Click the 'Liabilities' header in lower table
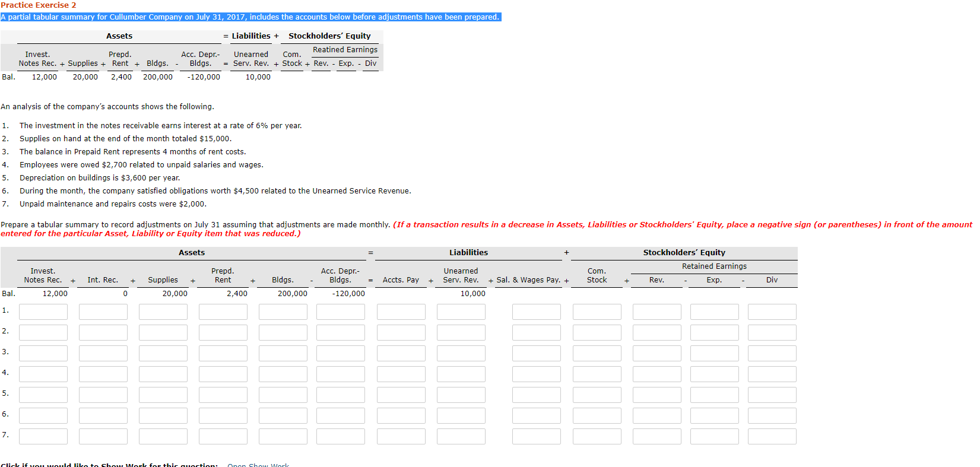This screenshot has height=467, width=980. coord(468,253)
